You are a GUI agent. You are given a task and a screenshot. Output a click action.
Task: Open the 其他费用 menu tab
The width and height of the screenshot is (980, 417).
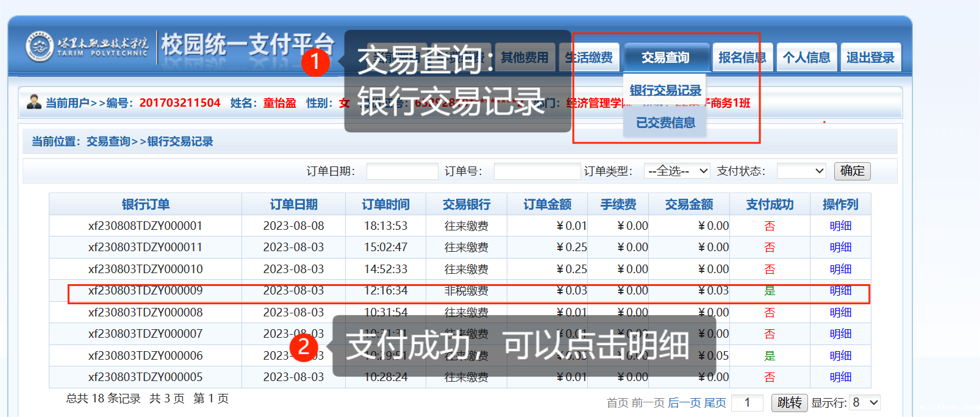[x=524, y=57]
